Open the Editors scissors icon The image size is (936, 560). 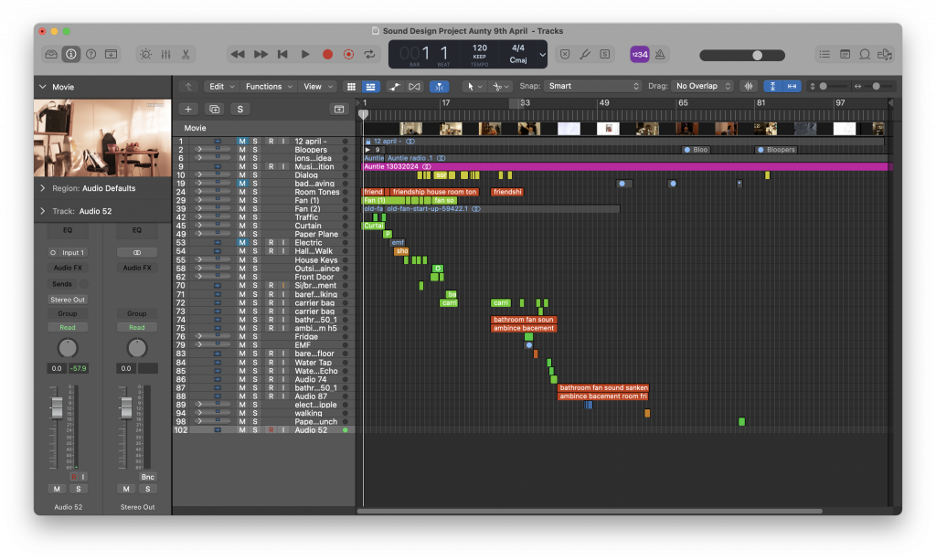(186, 54)
